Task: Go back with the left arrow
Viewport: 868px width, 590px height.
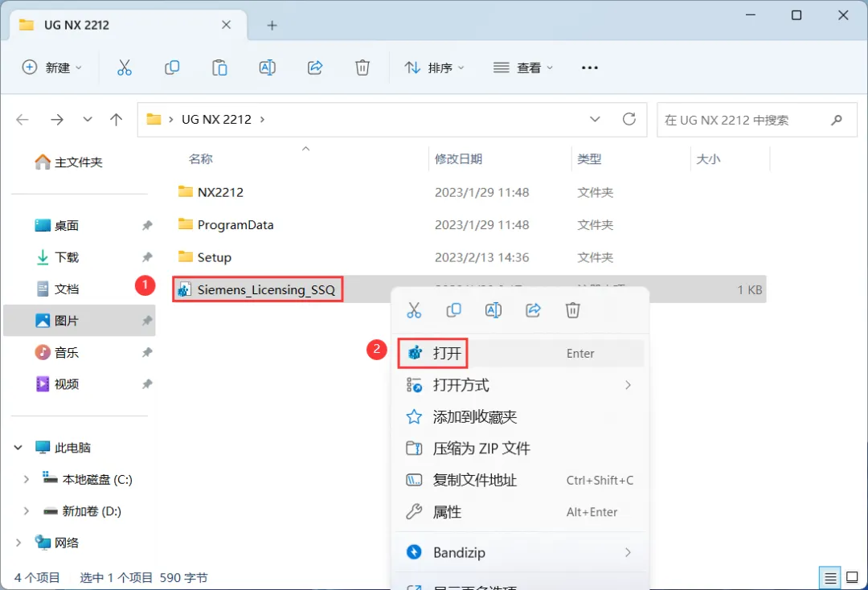Action: point(23,120)
